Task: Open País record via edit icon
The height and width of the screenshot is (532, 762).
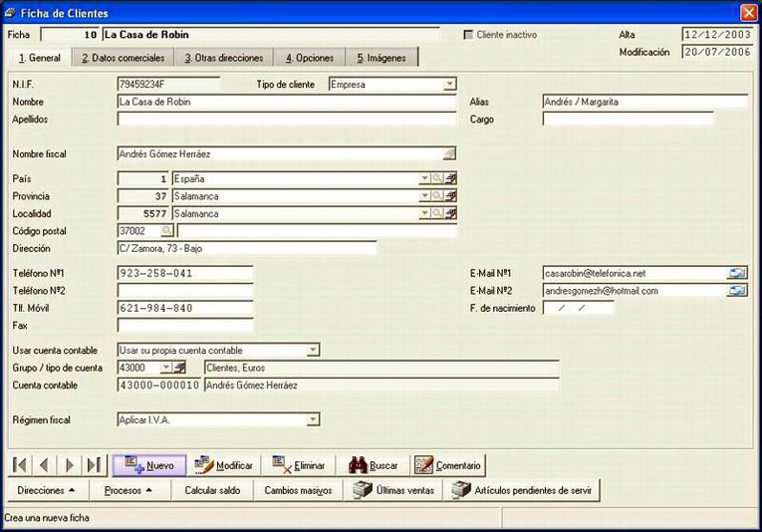Action: [x=450, y=178]
